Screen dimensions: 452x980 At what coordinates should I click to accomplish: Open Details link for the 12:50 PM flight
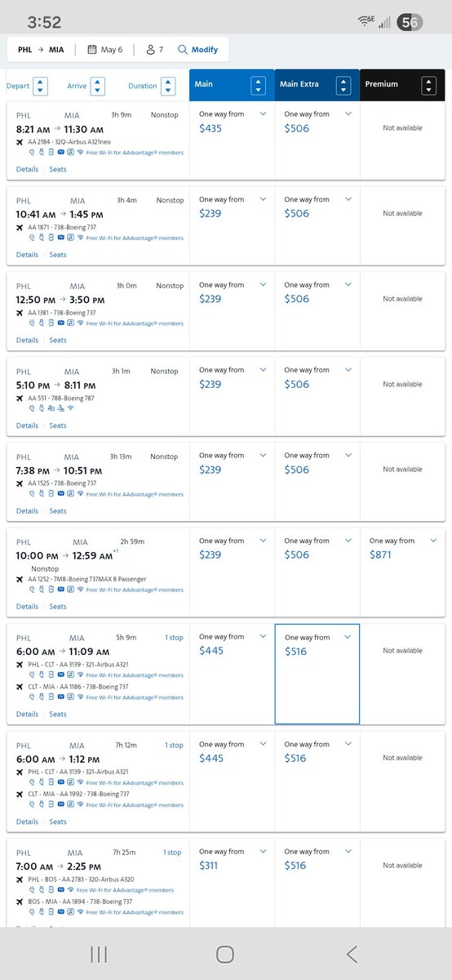click(x=27, y=340)
